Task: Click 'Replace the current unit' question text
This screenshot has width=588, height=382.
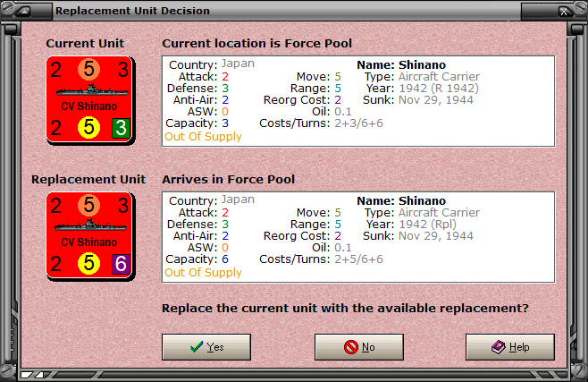Action: [345, 309]
